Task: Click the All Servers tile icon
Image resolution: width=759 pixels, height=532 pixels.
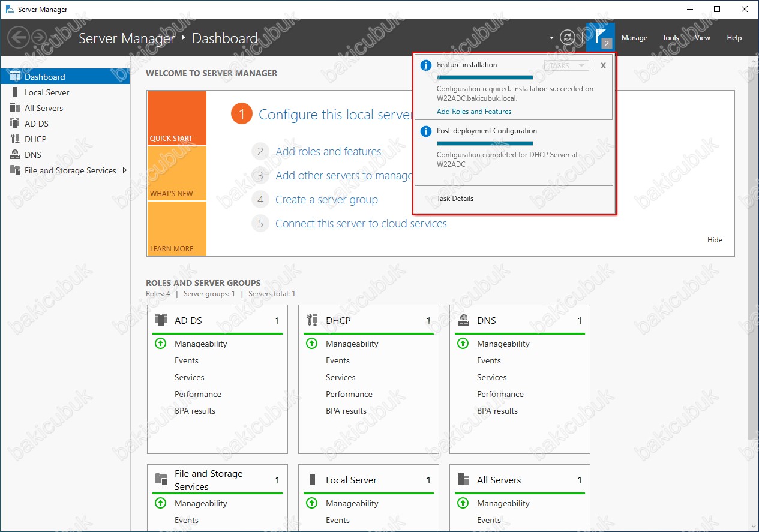Action: 463,479
